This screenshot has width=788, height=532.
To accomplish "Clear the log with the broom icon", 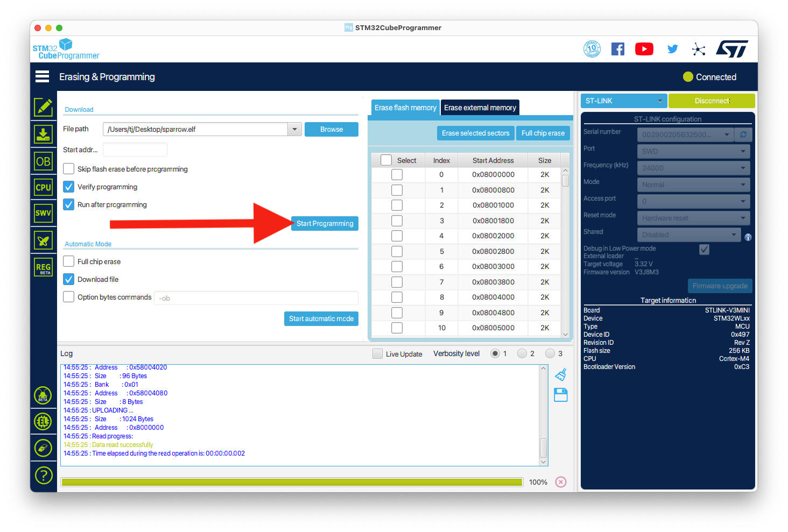I will 561,374.
